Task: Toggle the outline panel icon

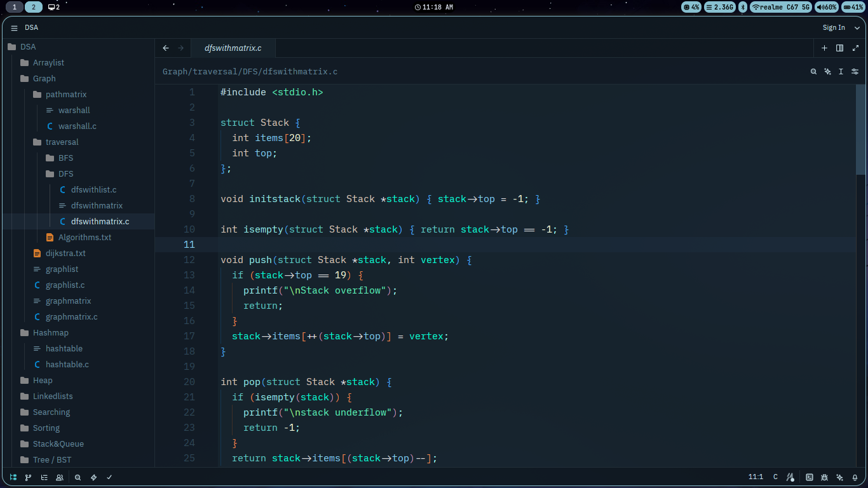Action: pyautogui.click(x=44, y=477)
